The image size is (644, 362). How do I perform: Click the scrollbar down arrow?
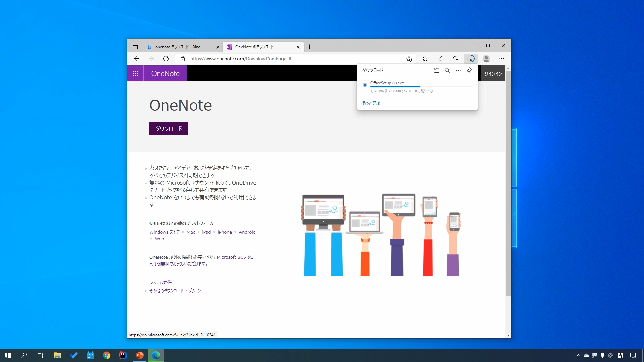pos(508,335)
